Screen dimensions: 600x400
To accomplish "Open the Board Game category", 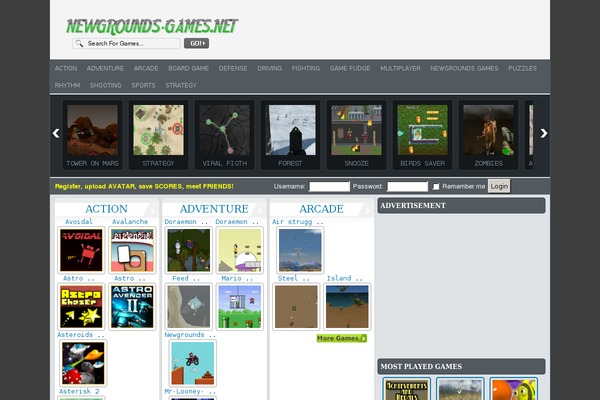I will click(188, 69).
